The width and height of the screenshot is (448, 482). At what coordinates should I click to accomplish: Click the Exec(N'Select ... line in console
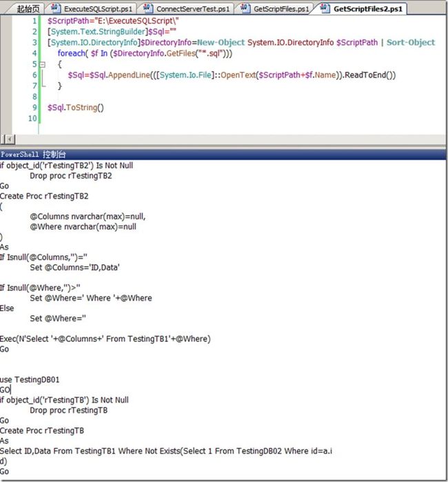(x=105, y=339)
